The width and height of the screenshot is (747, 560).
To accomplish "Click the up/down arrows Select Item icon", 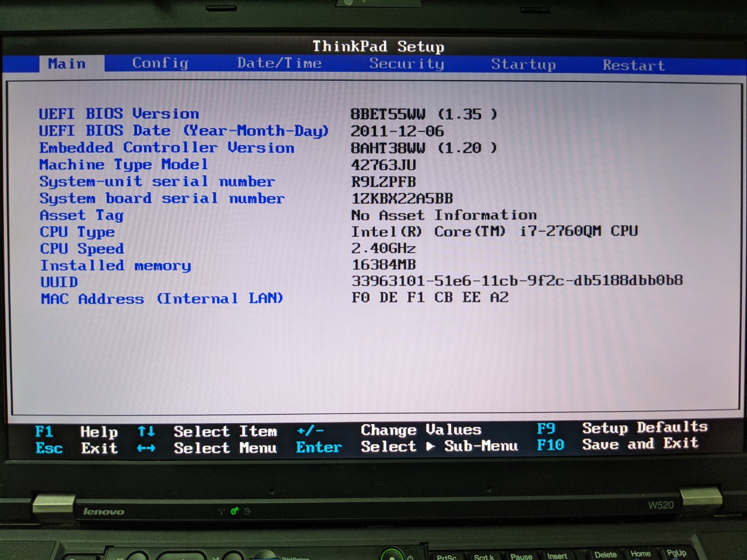I will point(146,431).
